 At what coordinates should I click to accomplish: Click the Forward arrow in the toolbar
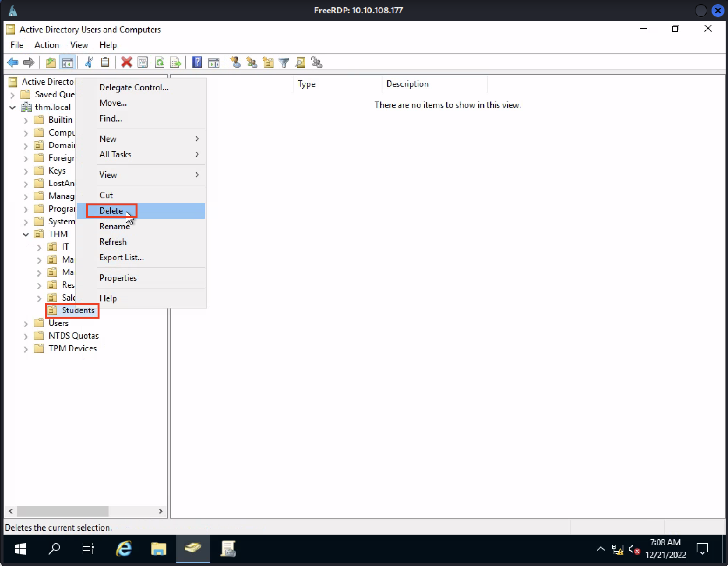[x=29, y=62]
